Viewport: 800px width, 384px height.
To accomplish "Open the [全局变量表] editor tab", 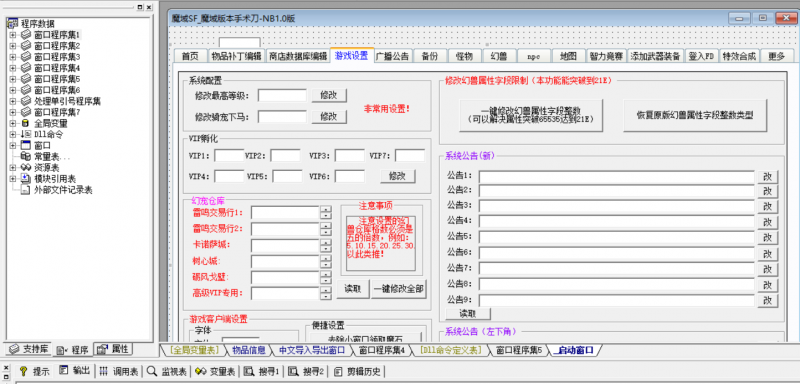I will pyautogui.click(x=194, y=350).
